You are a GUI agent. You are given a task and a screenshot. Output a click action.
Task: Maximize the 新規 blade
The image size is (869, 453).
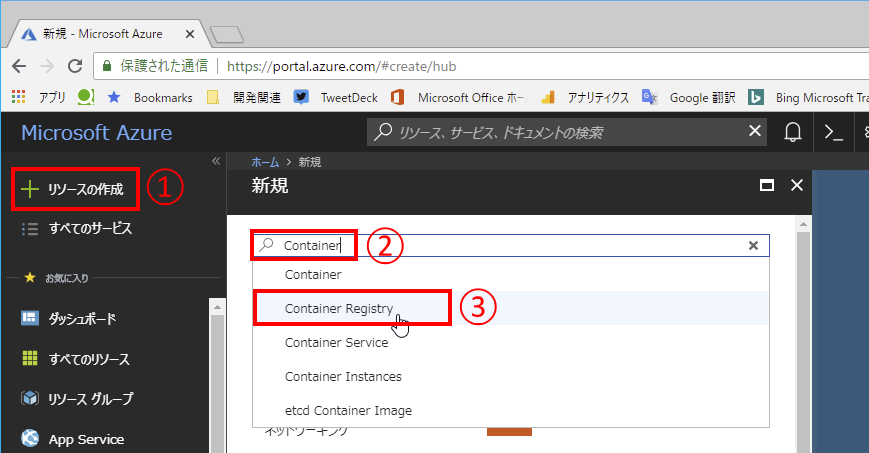[x=766, y=185]
